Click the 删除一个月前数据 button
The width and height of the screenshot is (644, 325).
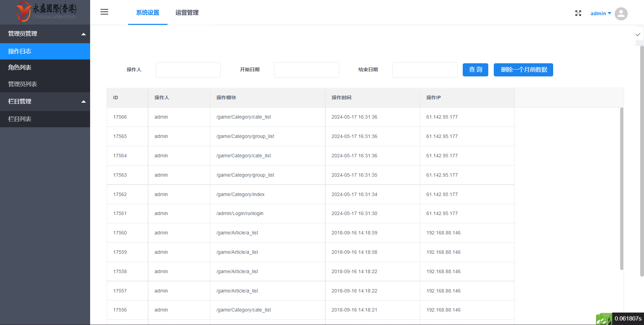point(523,70)
